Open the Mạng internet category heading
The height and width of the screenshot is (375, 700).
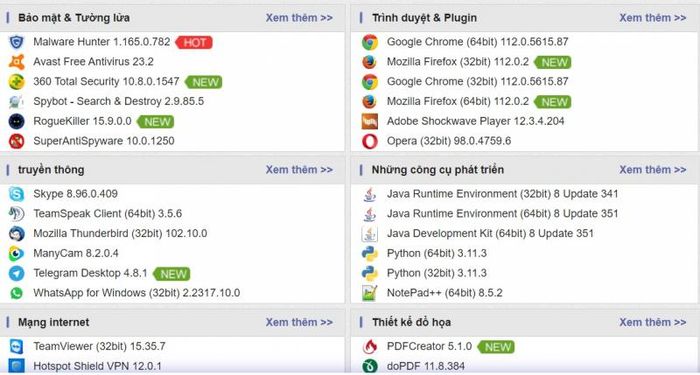(54, 322)
